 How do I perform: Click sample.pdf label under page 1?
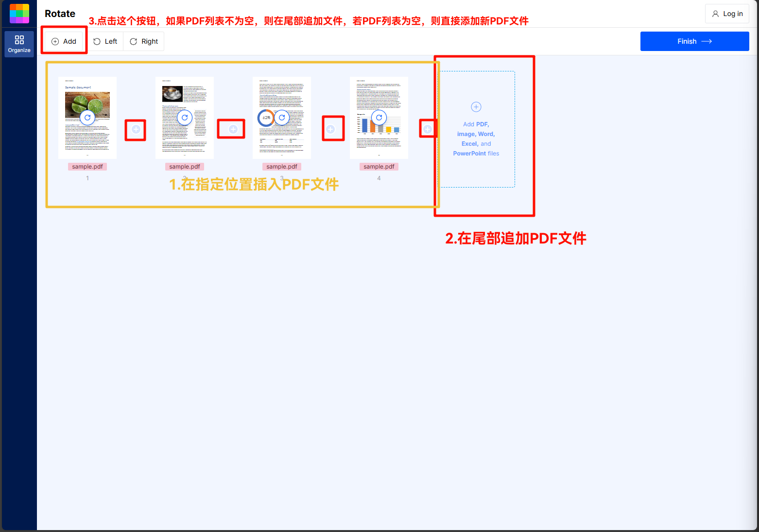pyautogui.click(x=87, y=167)
